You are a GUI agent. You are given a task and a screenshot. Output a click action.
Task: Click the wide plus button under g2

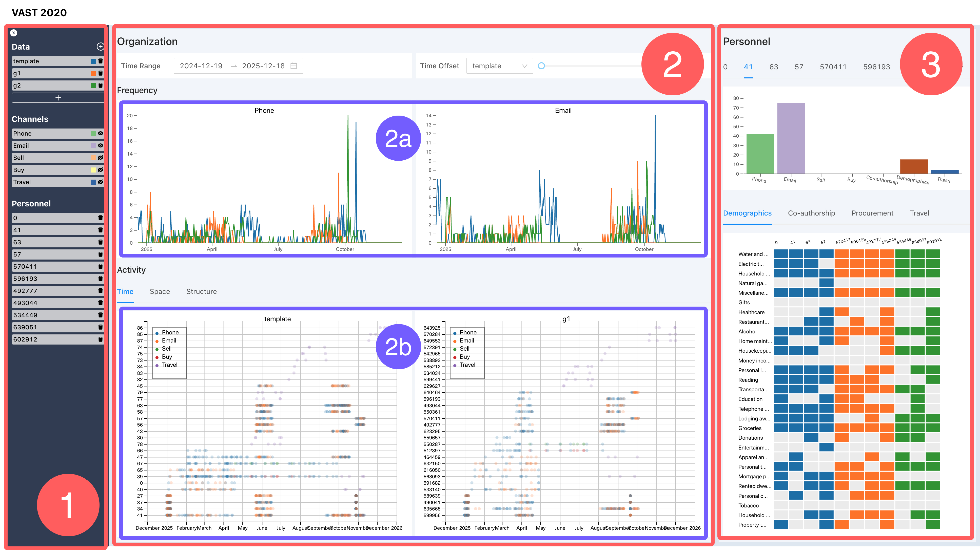[x=58, y=98]
